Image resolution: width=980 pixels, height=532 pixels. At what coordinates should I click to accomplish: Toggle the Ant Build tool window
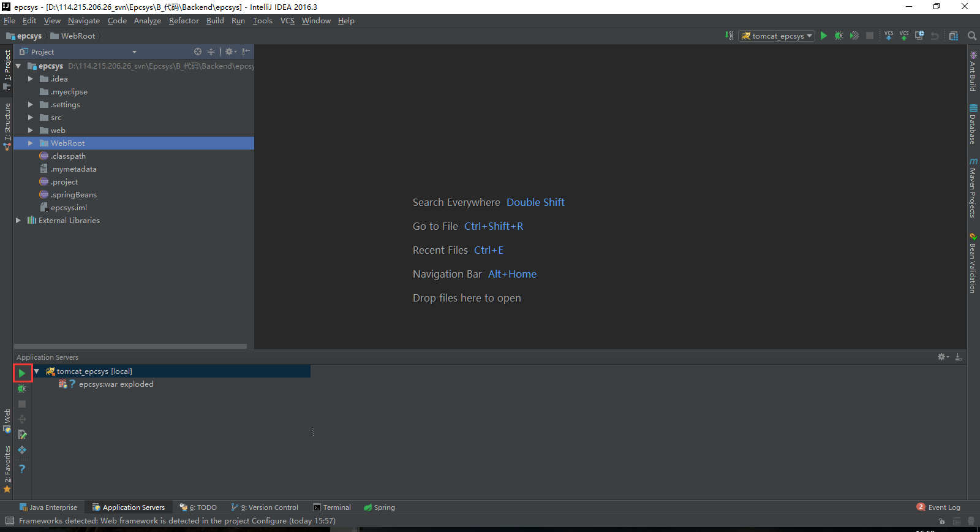click(x=973, y=71)
